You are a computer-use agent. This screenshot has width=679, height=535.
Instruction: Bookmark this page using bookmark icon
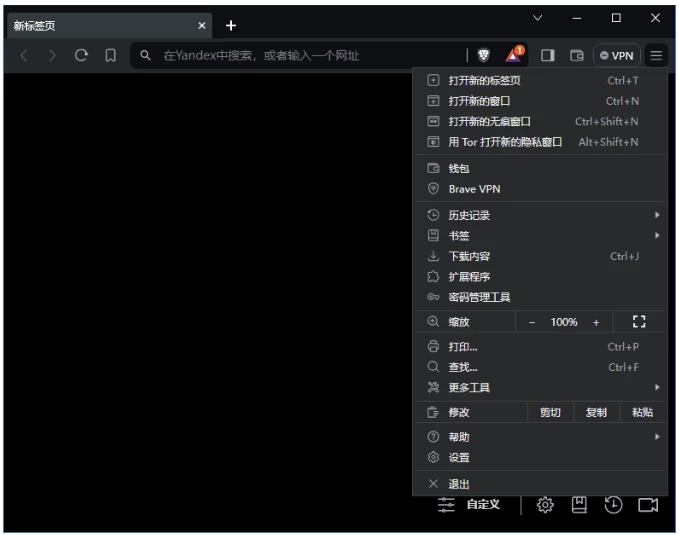[111, 56]
